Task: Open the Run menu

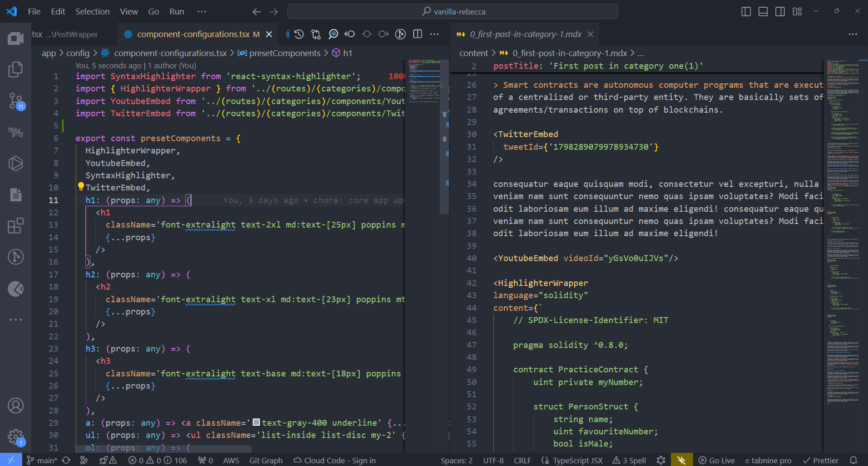Action: pyautogui.click(x=177, y=12)
